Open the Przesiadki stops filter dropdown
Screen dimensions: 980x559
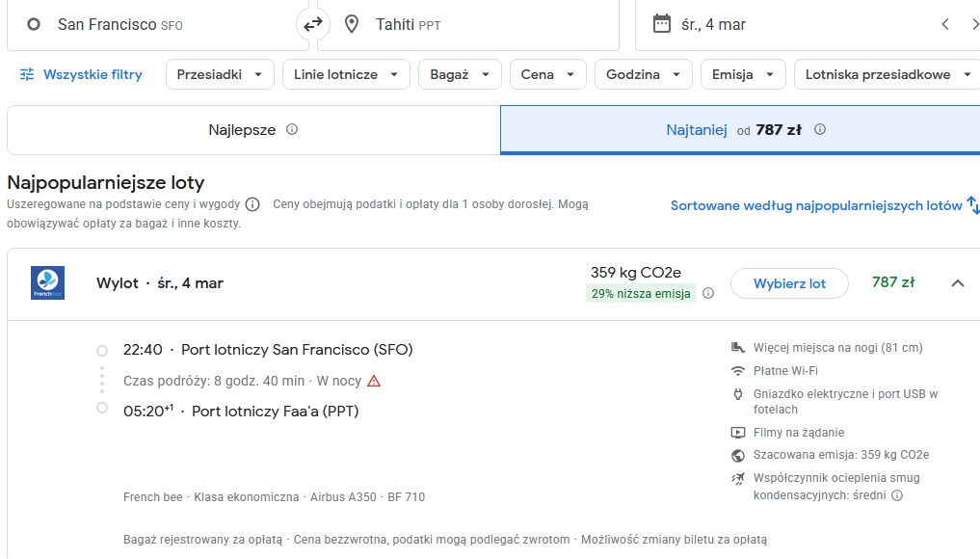220,74
